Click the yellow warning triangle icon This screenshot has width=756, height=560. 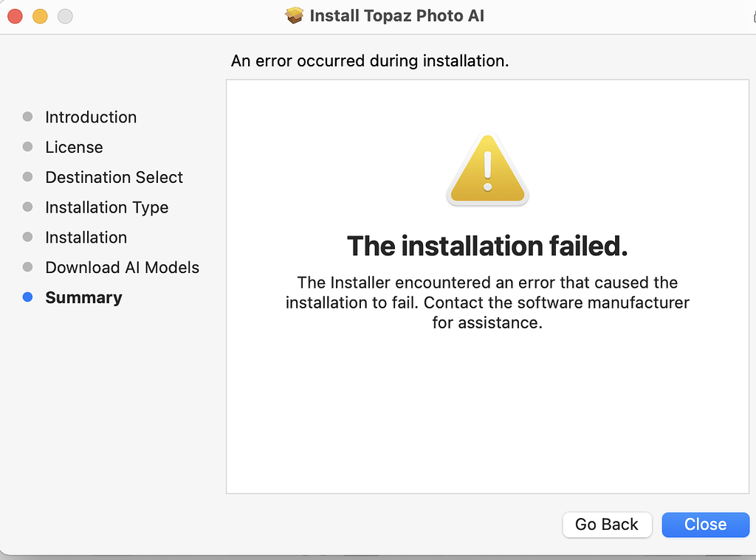487,169
